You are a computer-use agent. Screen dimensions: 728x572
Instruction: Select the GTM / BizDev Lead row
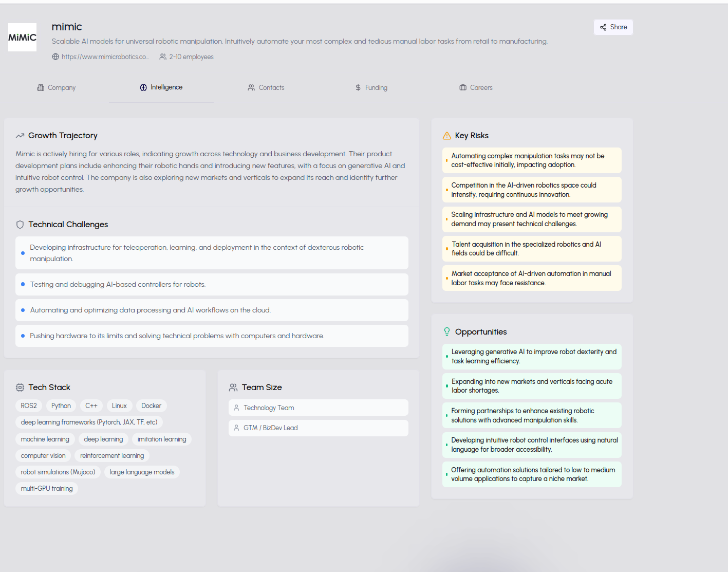319,428
